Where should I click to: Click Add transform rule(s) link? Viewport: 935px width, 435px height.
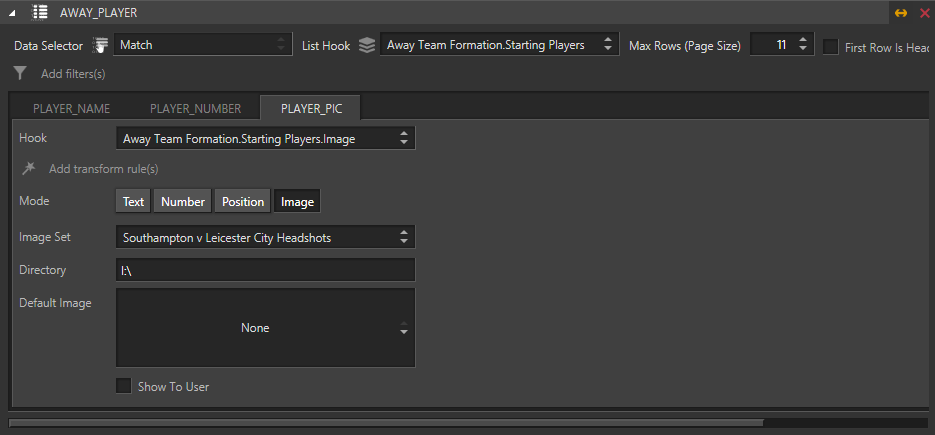coord(104,169)
